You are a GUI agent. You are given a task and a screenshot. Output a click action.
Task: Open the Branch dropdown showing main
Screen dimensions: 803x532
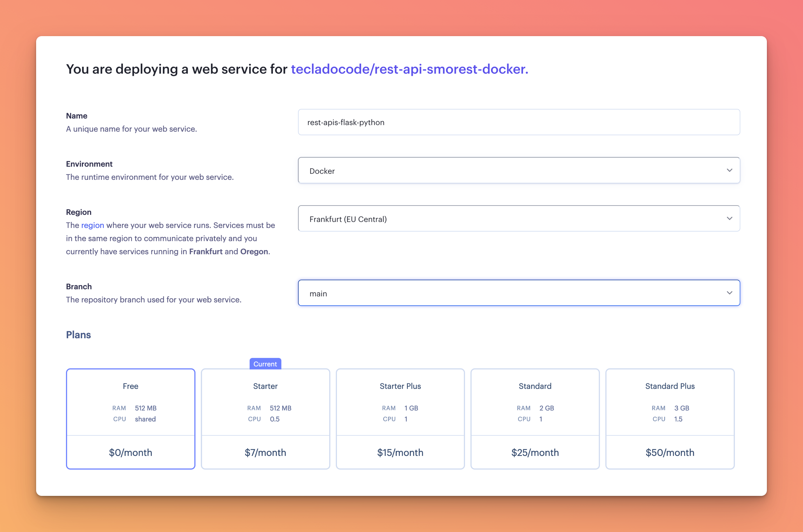pyautogui.click(x=519, y=293)
